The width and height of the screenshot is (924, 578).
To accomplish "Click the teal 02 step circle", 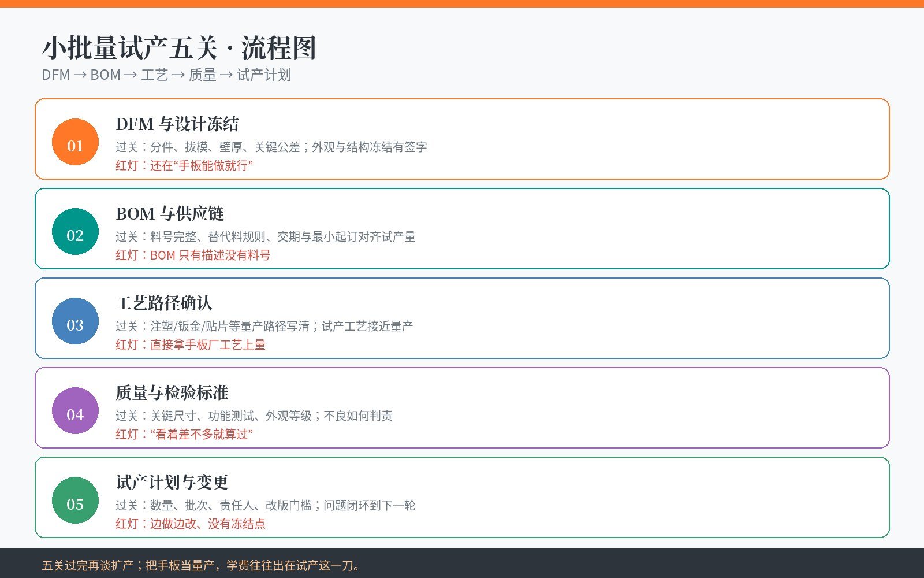I will [75, 232].
